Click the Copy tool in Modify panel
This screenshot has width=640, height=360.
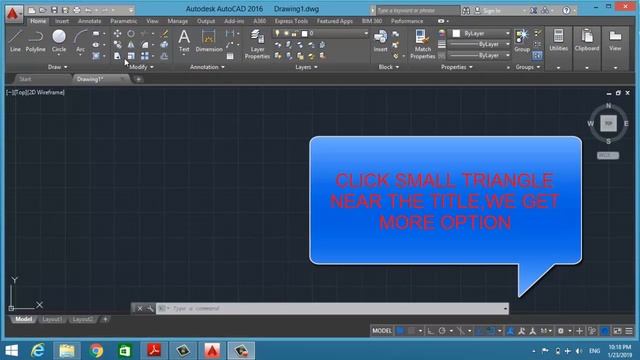(x=117, y=44)
